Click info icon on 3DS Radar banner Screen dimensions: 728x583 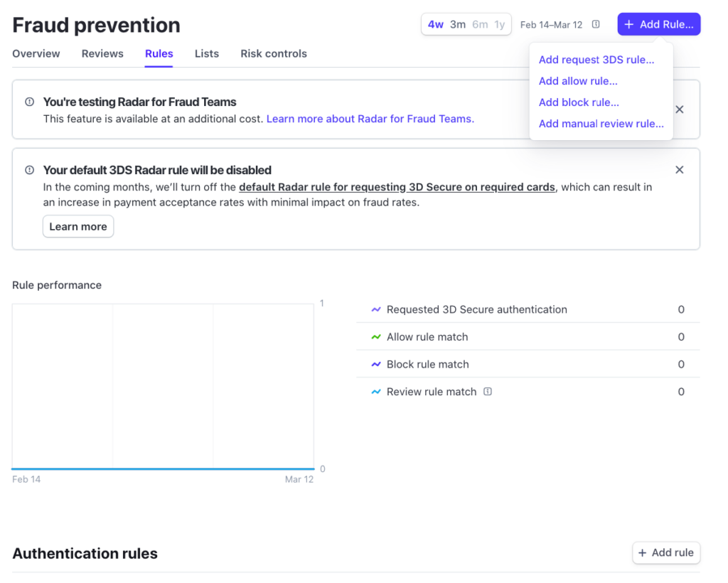click(29, 170)
